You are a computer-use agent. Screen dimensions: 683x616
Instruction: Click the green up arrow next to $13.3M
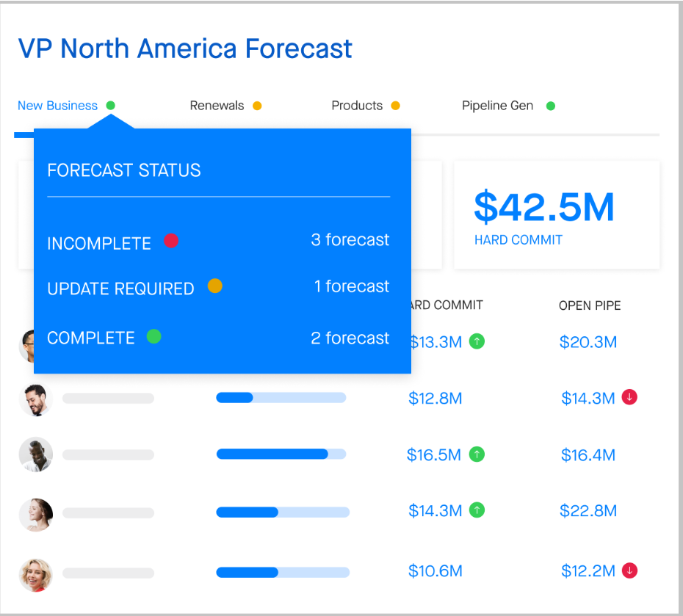[x=477, y=341]
